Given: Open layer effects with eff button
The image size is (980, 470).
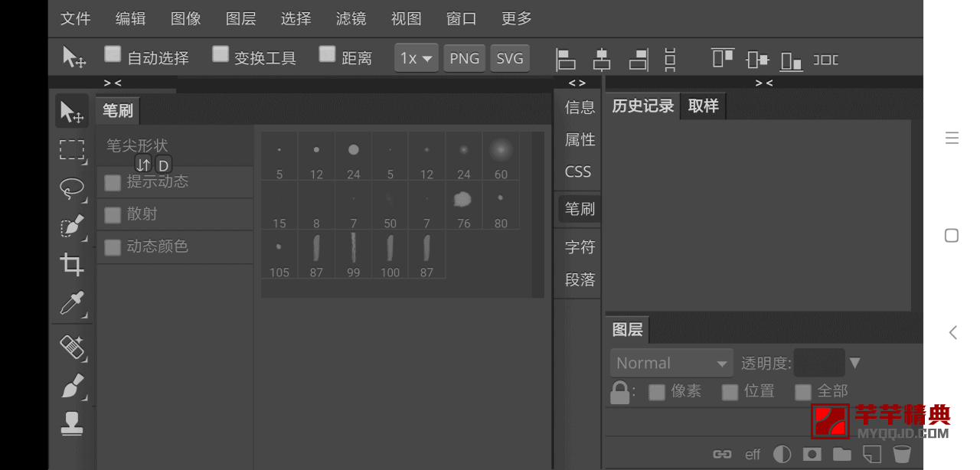Looking at the screenshot, I should pos(753,455).
